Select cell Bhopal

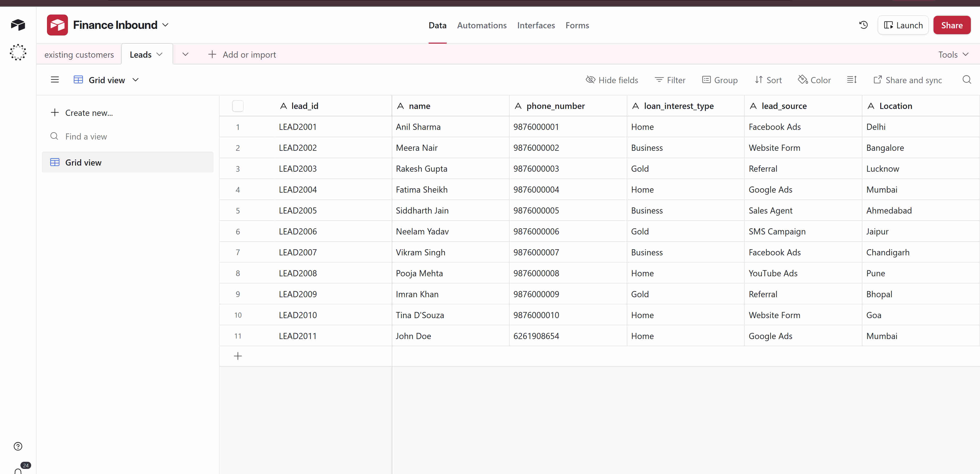click(x=921, y=294)
